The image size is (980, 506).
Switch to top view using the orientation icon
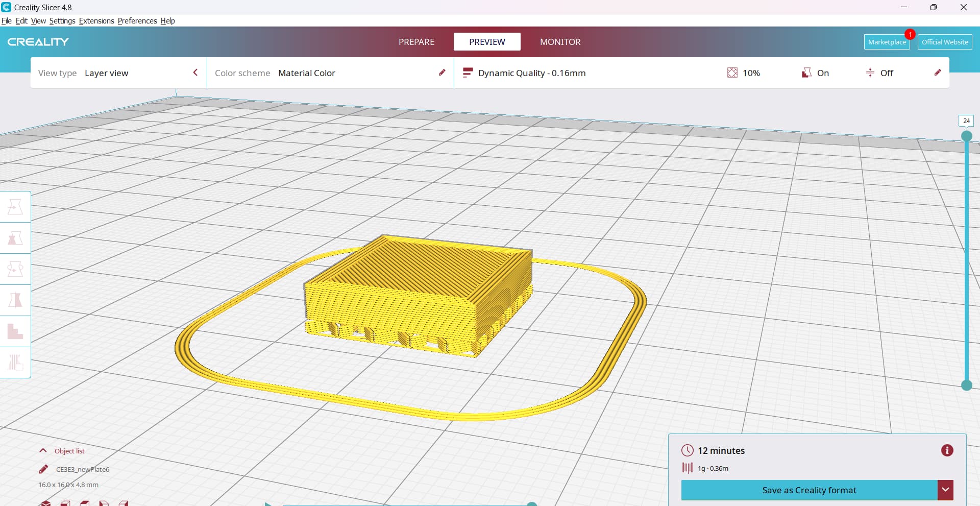85,503
